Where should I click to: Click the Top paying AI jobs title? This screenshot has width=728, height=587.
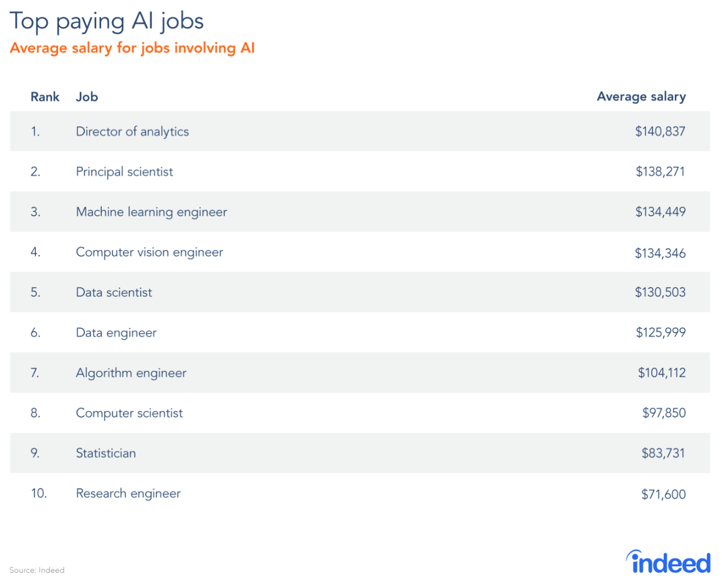107,21
